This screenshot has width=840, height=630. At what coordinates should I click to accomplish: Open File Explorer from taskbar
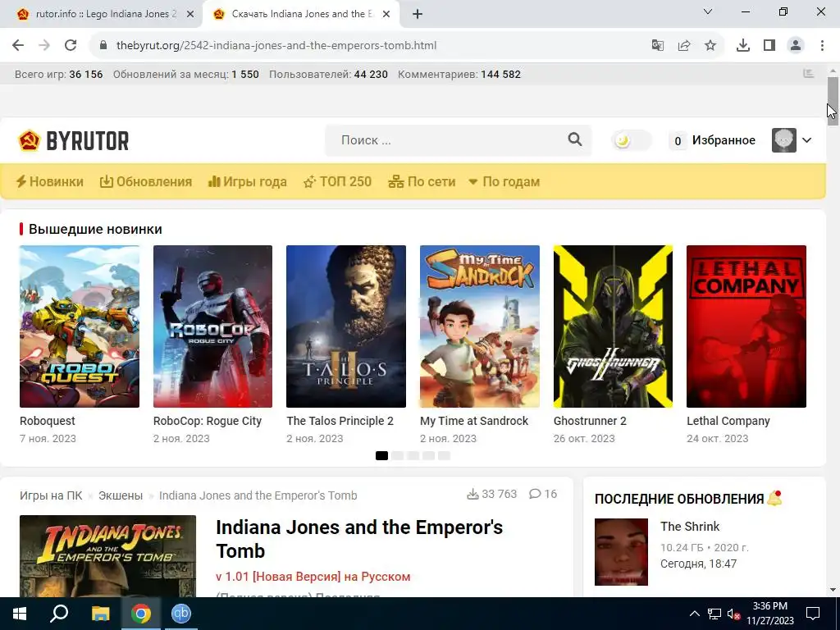[x=100, y=614]
